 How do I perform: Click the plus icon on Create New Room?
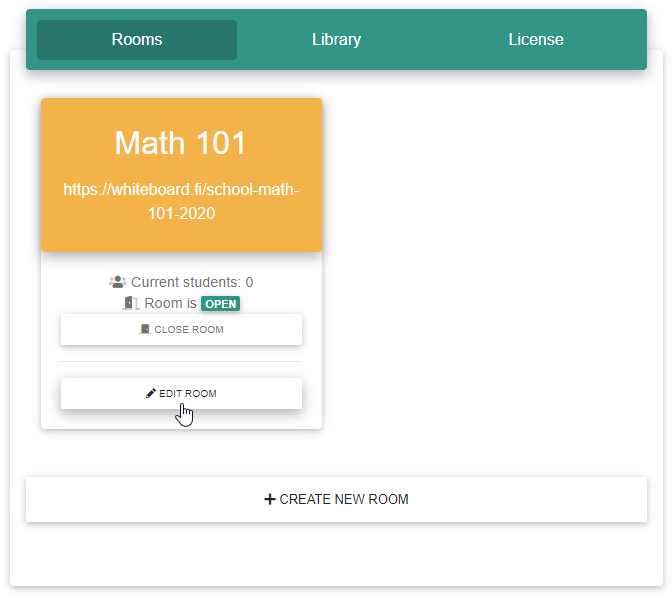[270, 499]
